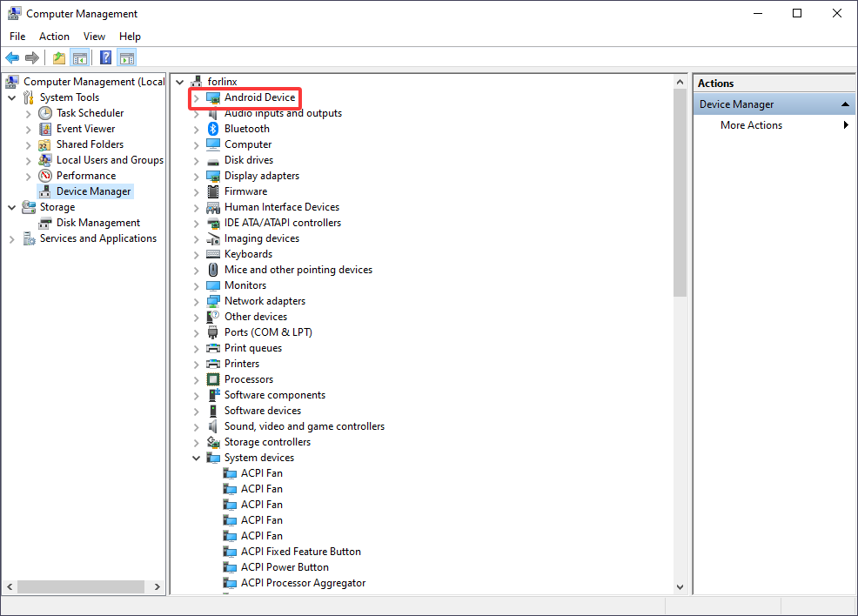Click the Up one level folder icon
This screenshot has width=858, height=616.
pos(59,57)
